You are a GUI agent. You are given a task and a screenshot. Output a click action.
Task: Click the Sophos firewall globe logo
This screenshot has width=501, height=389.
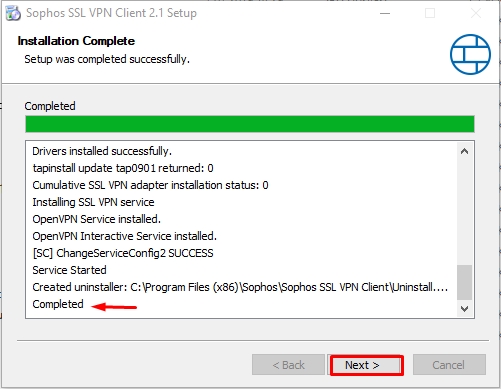point(470,55)
